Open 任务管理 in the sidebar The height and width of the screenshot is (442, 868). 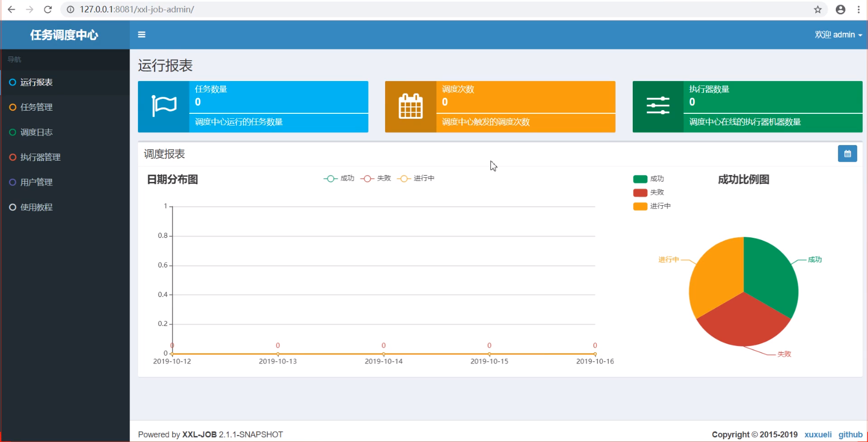65,107
